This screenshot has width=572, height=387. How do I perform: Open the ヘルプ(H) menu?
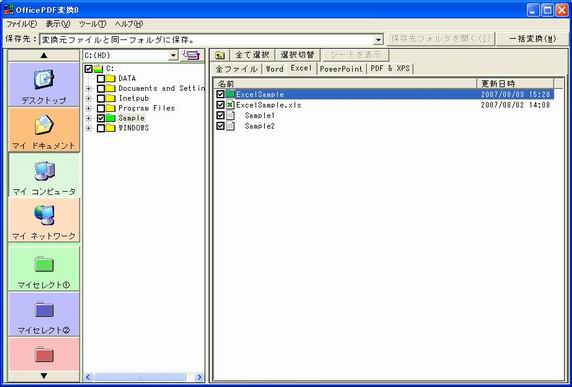click(x=129, y=24)
